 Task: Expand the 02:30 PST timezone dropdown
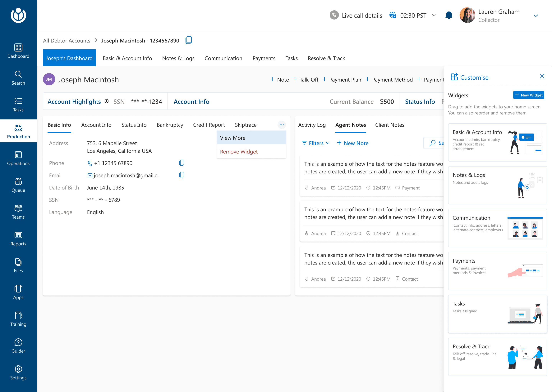(x=434, y=15)
